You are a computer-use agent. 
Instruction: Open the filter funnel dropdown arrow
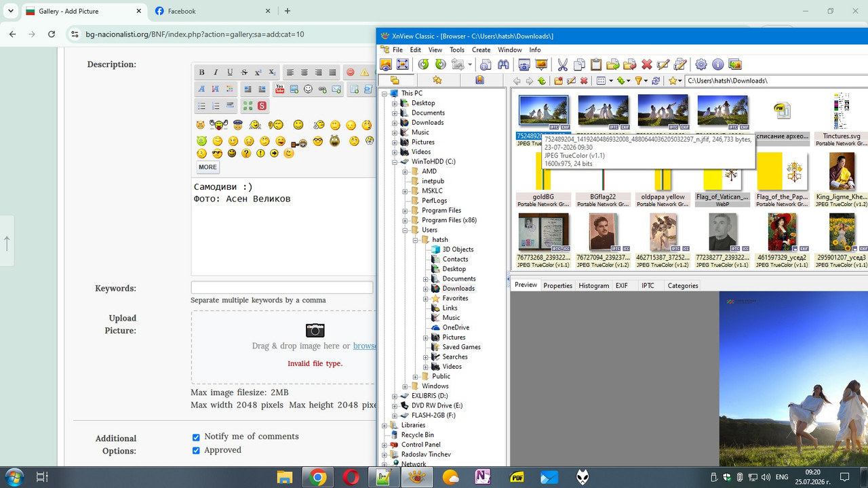pos(646,81)
